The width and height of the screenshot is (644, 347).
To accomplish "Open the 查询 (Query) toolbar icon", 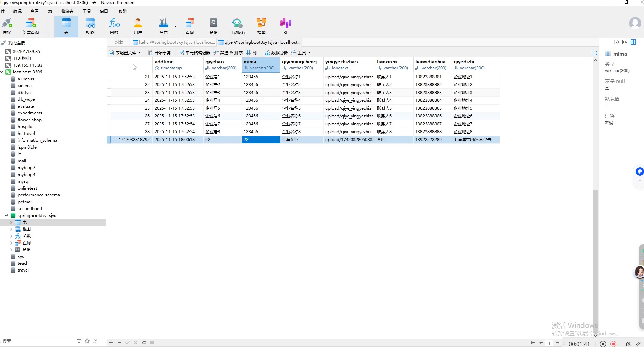I will click(190, 26).
